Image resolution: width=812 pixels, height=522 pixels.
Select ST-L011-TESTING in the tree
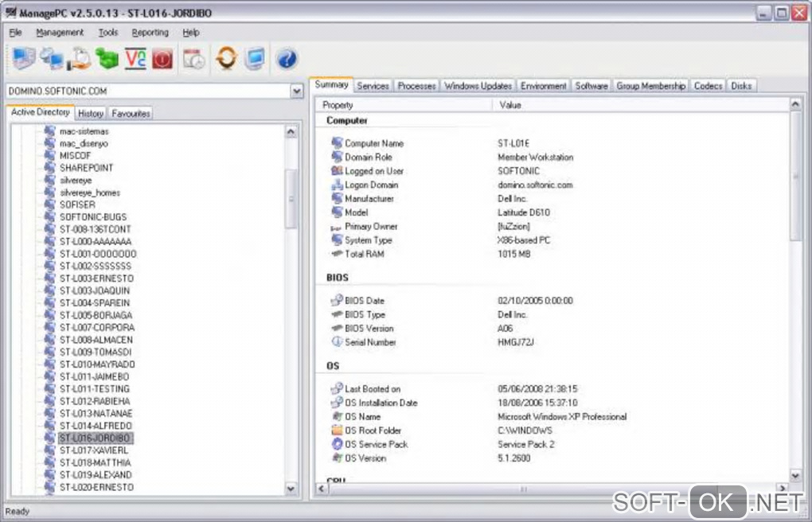95,388
